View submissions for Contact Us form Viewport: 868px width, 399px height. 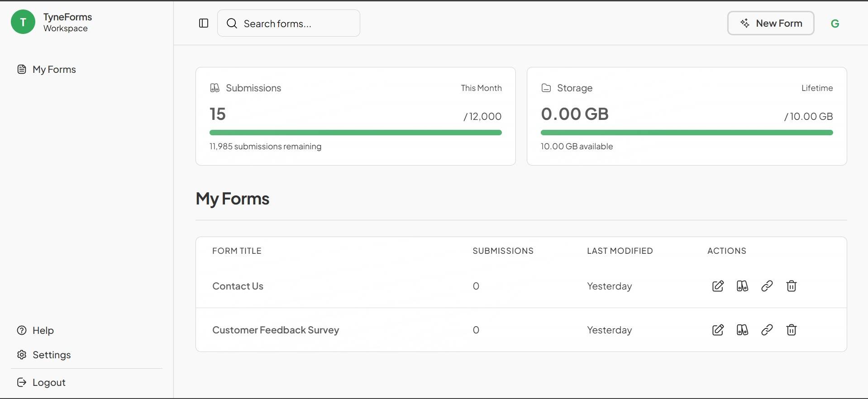[742, 286]
